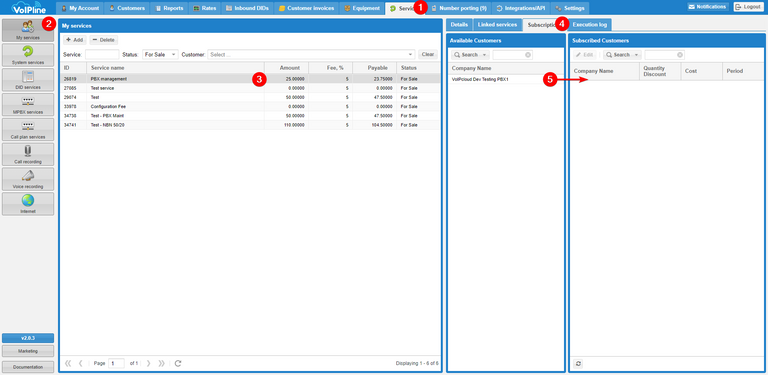Go to previous page of services
768x375 pixels.
click(80, 363)
